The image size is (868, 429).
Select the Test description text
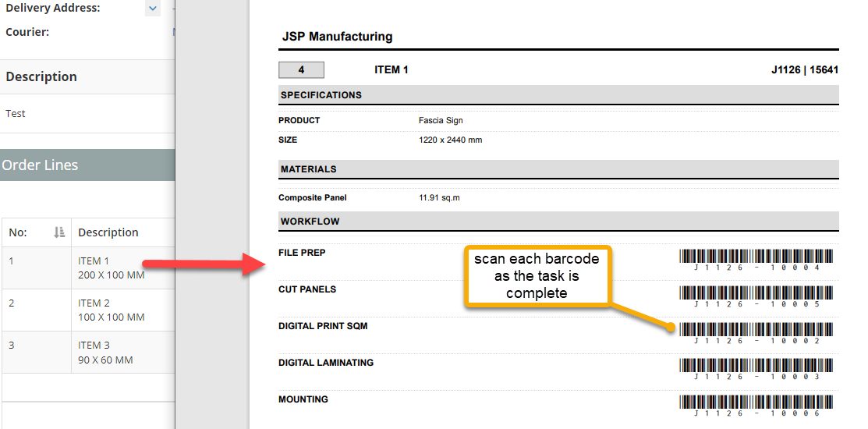click(x=16, y=113)
